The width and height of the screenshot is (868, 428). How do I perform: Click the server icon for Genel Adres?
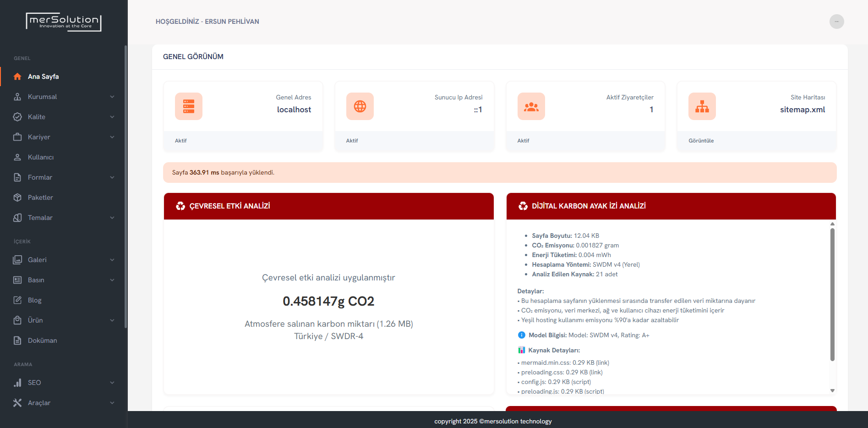pyautogui.click(x=189, y=106)
